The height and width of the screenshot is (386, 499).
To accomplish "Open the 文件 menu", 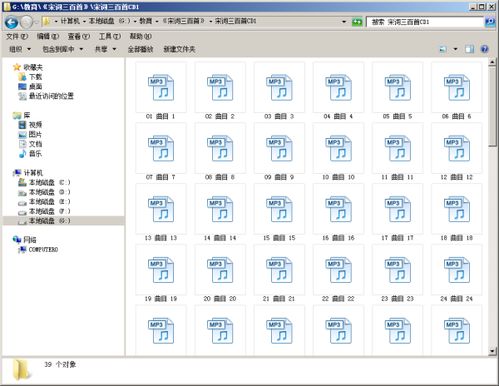I will [x=17, y=36].
